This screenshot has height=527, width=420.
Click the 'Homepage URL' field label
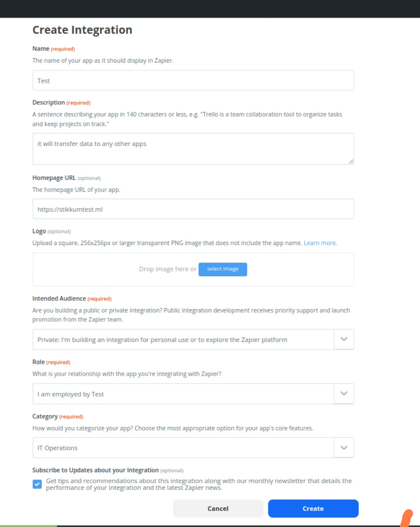tap(54, 178)
